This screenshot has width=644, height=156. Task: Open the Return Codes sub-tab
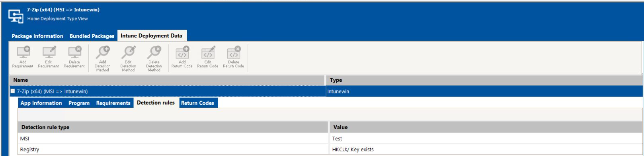click(x=198, y=103)
